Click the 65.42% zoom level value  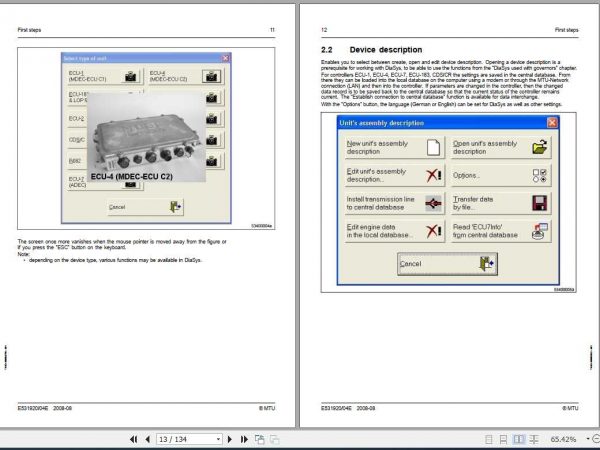pyautogui.click(x=563, y=439)
